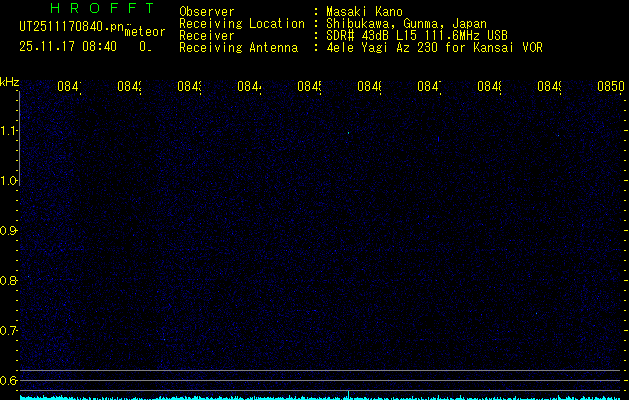Screen dimensions: 629x400
Task: Click SDR# 43dB L15 111.6MHz USB text
Action: 417,36
